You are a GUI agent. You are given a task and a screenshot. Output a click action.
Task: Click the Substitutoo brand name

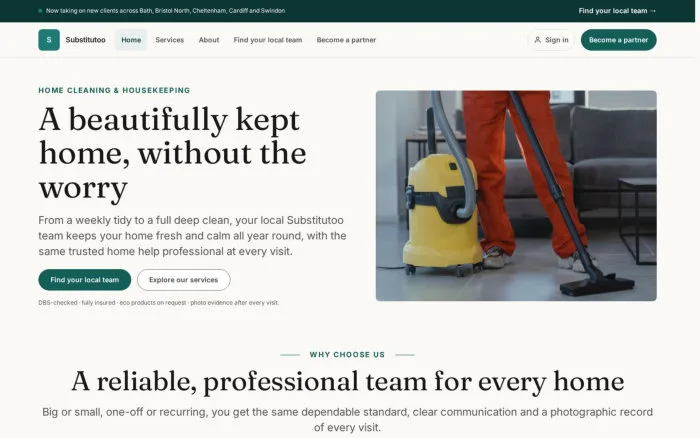(85, 40)
